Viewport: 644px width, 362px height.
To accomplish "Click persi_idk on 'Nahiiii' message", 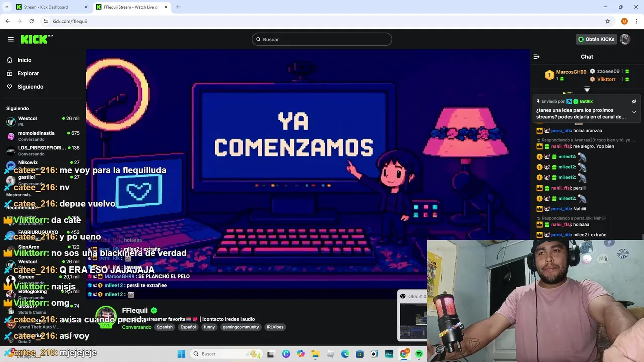I will 561,209.
